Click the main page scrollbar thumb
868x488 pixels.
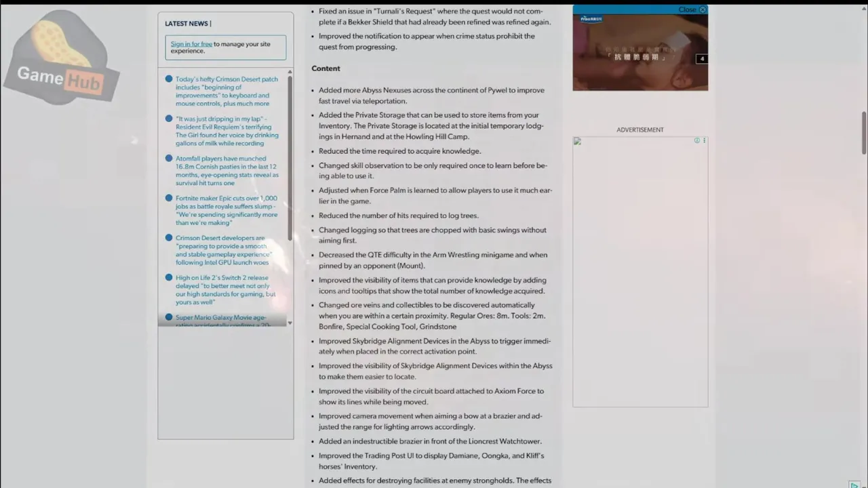coord(863,133)
